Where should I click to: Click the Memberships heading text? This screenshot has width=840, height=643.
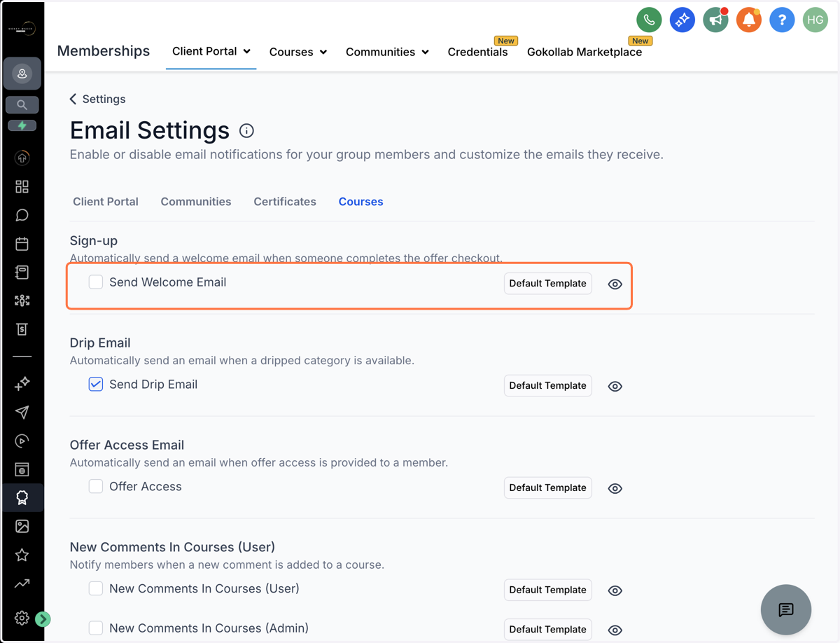click(x=104, y=50)
